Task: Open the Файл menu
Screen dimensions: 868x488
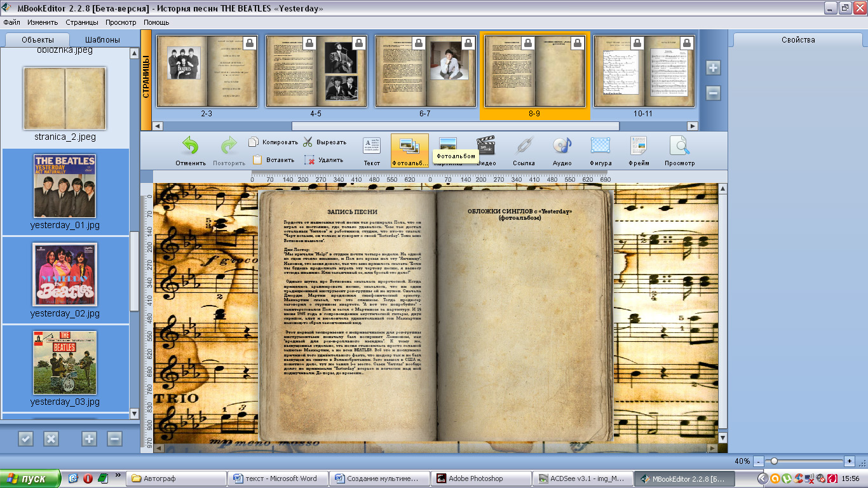Action: click(11, 22)
